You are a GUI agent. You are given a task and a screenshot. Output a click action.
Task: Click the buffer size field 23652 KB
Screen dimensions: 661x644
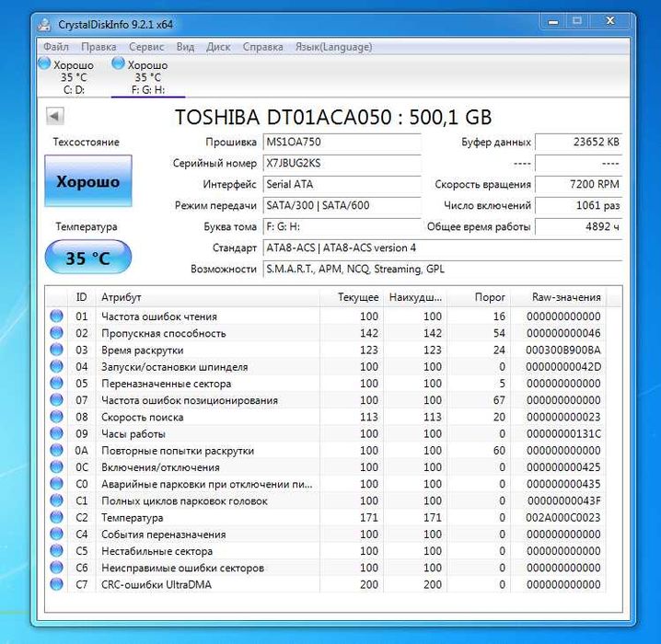[579, 142]
